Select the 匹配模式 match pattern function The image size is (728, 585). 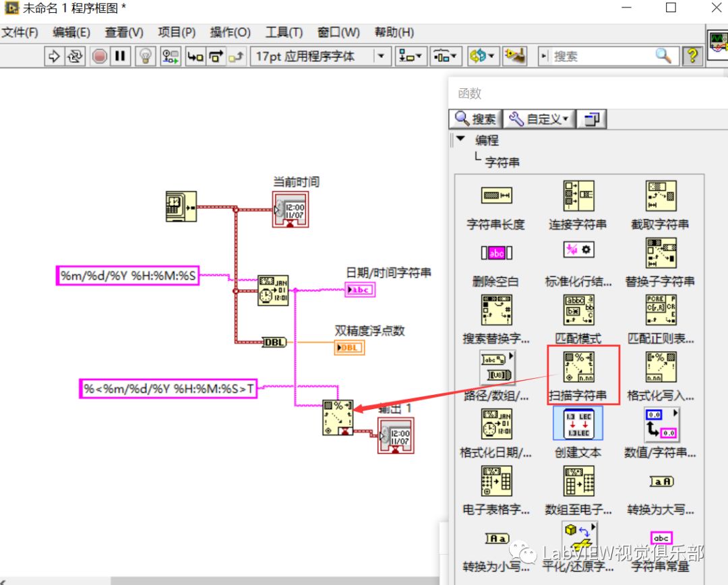(x=578, y=309)
